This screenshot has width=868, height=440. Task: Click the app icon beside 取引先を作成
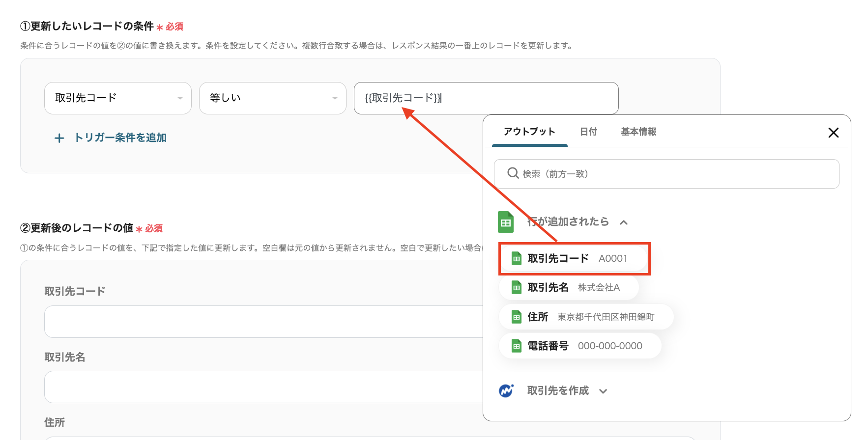pos(506,390)
